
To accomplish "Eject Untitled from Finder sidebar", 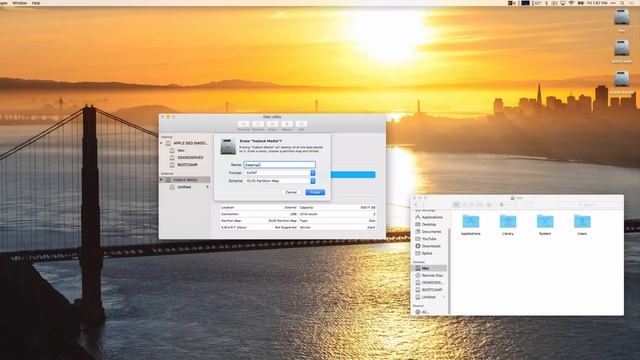I will [x=444, y=297].
